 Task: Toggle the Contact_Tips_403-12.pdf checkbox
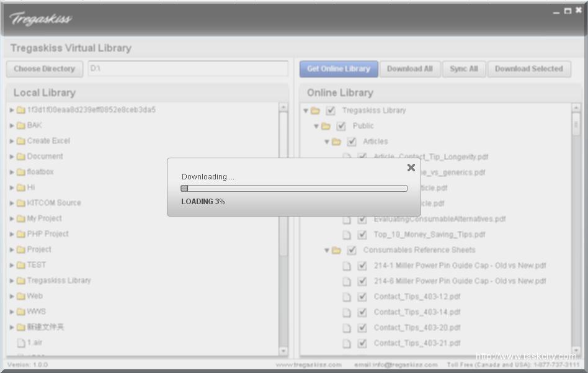point(362,297)
